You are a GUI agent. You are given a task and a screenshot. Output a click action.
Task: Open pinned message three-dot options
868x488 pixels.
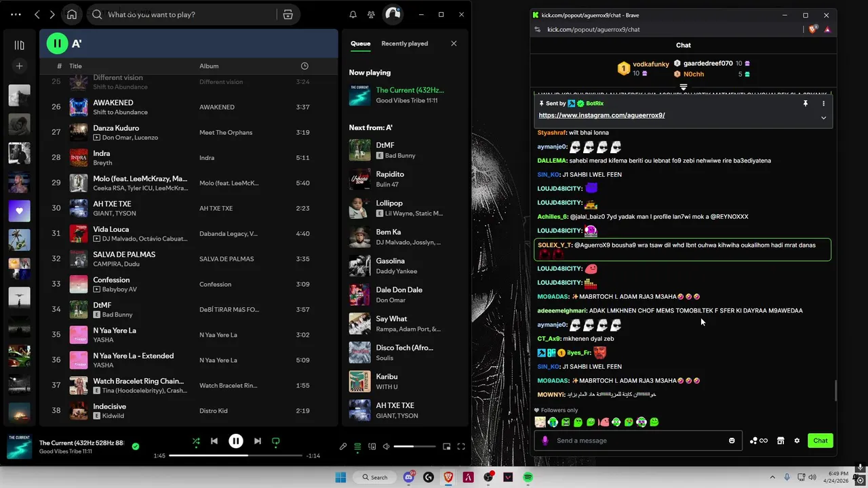click(824, 104)
